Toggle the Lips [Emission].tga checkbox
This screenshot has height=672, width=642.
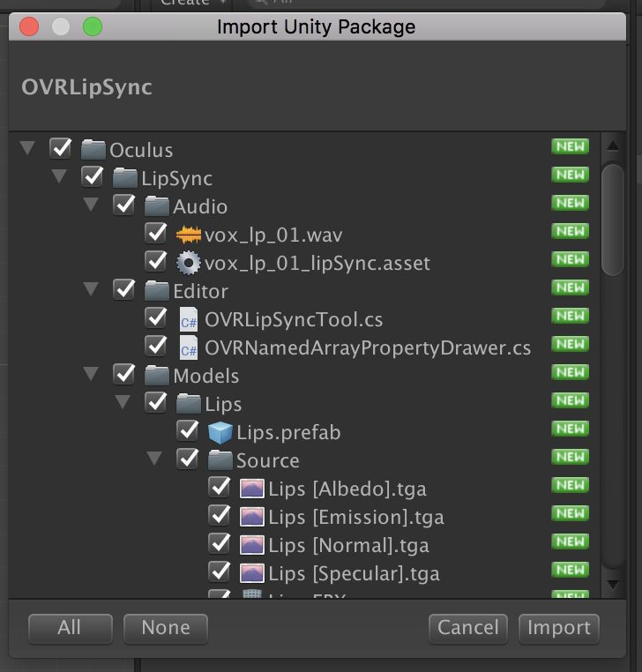(219, 516)
